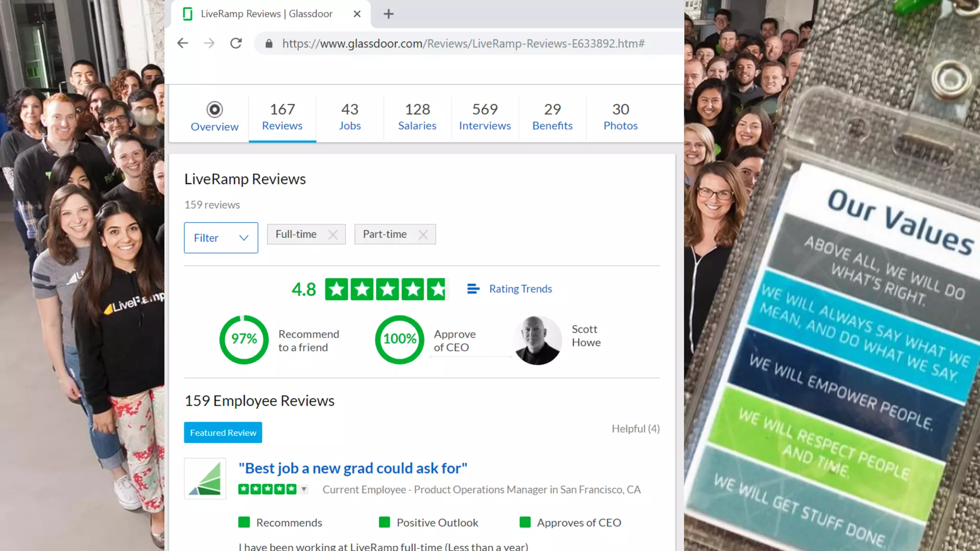Viewport: 980px width, 551px height.
Task: Go to the 569 Interviews tab
Action: pos(485,117)
